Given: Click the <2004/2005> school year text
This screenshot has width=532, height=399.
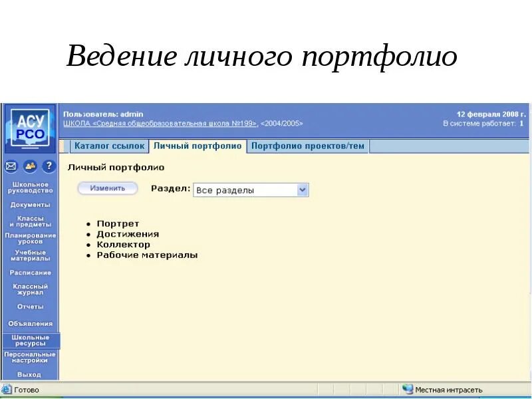Looking at the screenshot, I should [281, 124].
